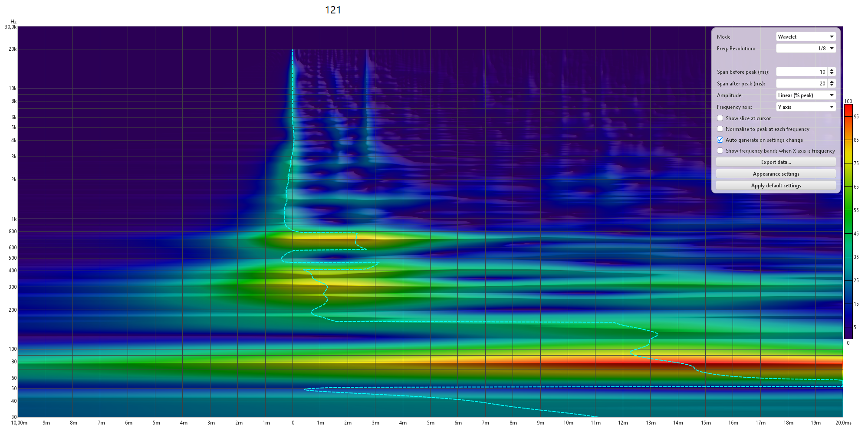The height and width of the screenshot is (428, 868).
Task: Click the Hz unit label above frequency axis
Action: click(13, 22)
